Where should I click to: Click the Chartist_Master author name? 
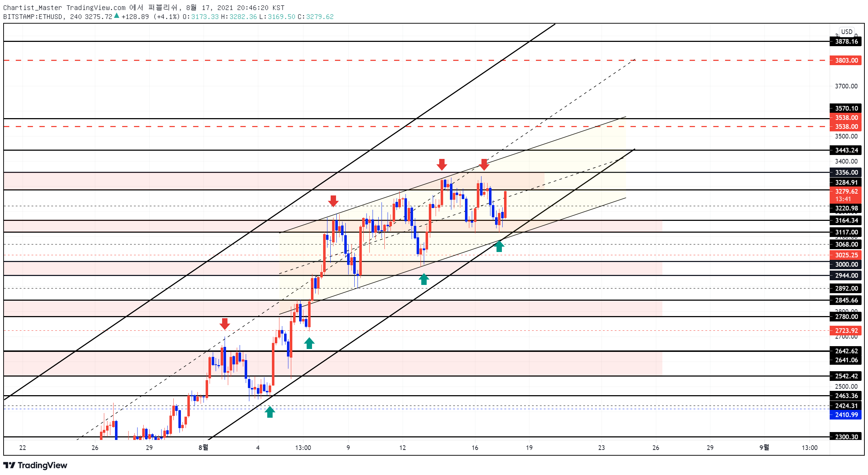(x=33, y=8)
